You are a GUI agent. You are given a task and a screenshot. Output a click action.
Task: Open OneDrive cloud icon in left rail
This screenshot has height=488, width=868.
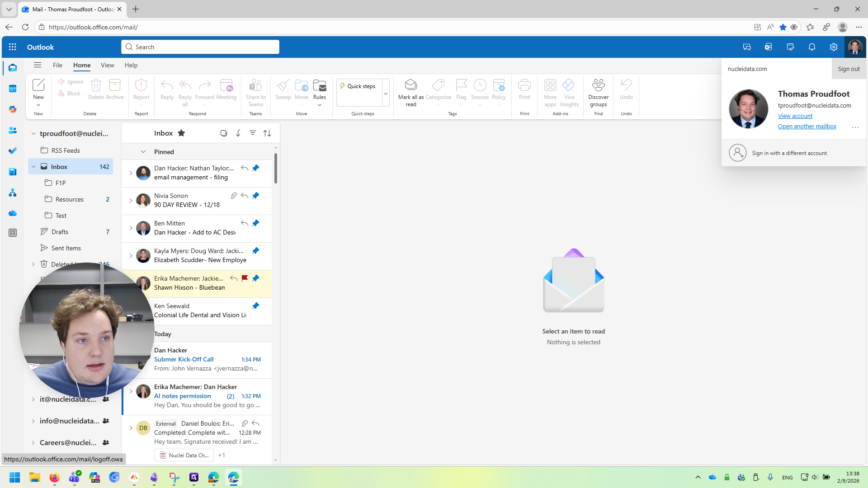(13, 213)
